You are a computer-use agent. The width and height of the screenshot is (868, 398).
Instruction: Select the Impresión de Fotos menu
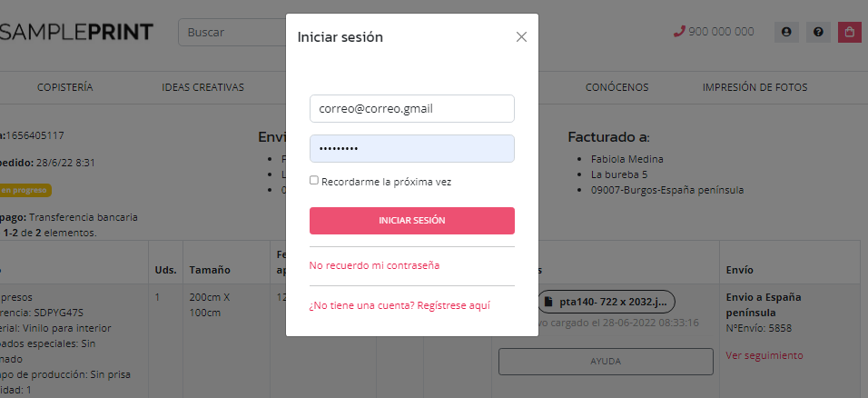[x=755, y=88]
